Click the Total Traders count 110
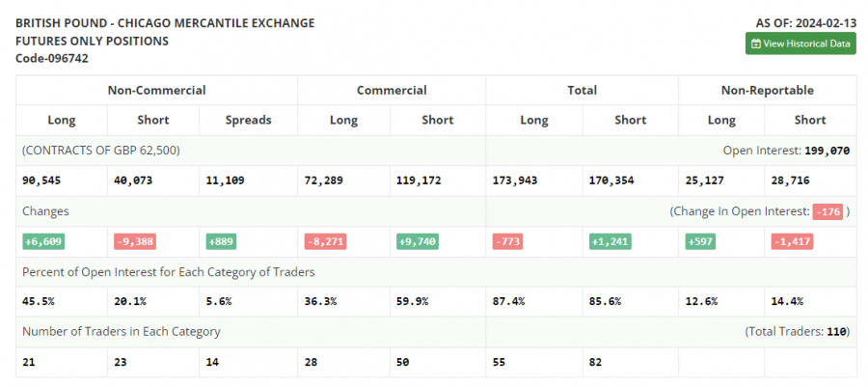Viewport: 868px width, 387px height. tap(836, 331)
